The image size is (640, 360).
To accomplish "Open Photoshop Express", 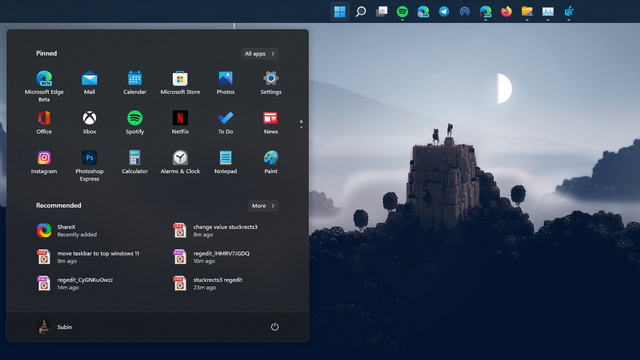I will click(x=89, y=166).
